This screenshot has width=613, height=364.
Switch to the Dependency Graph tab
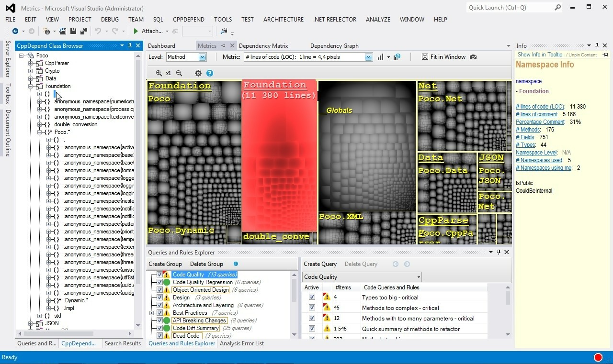[x=334, y=46]
